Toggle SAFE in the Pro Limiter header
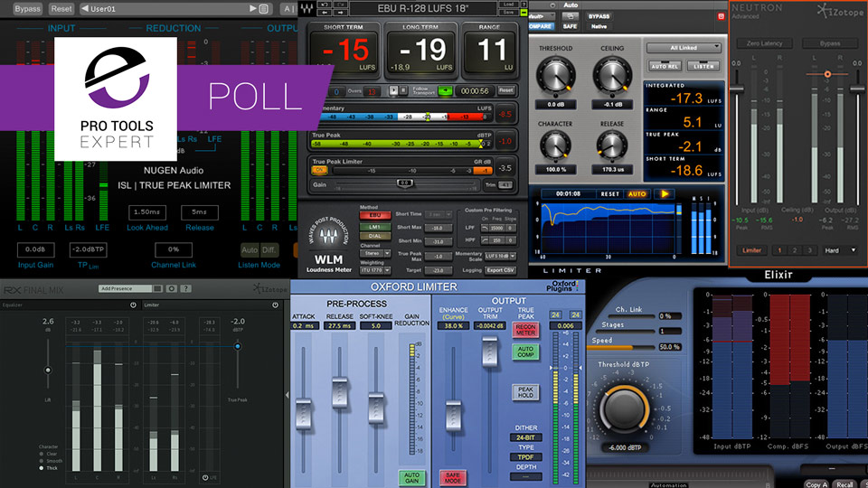 coord(570,26)
